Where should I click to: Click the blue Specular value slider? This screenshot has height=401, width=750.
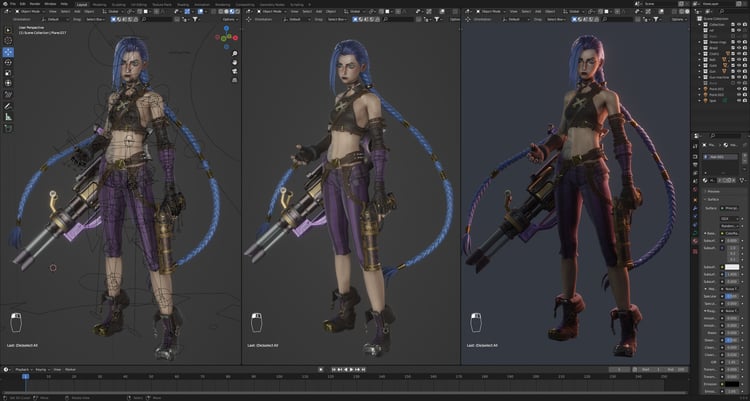coord(732,296)
